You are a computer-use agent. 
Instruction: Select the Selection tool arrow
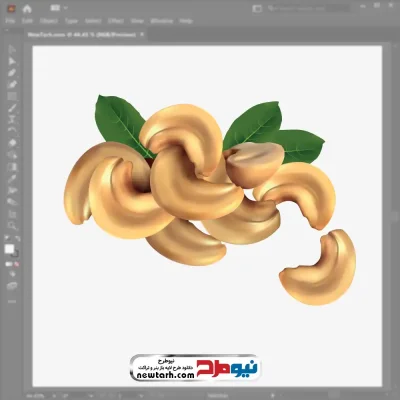(x=12, y=49)
